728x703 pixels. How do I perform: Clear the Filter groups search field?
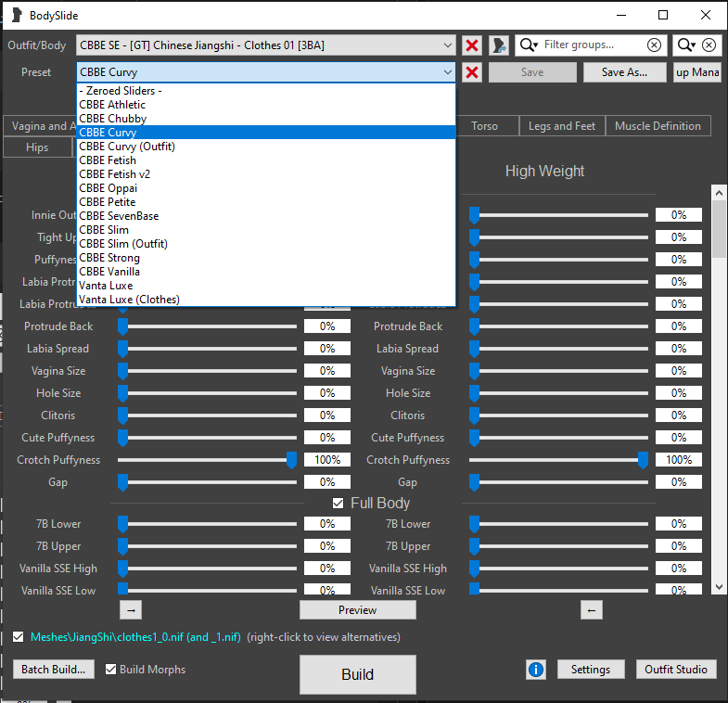click(654, 45)
